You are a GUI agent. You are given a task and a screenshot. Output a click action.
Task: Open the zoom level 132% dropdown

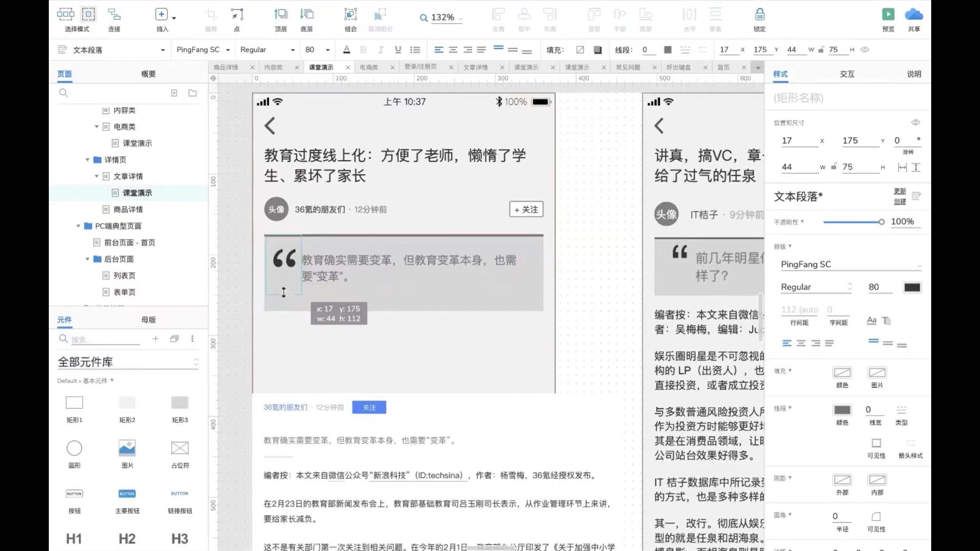pyautogui.click(x=446, y=18)
